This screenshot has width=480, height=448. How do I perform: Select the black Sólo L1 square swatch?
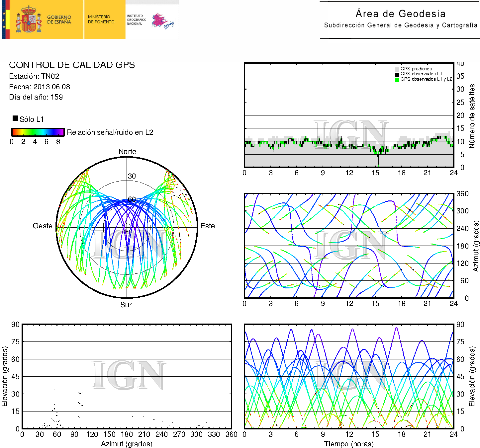(x=15, y=118)
